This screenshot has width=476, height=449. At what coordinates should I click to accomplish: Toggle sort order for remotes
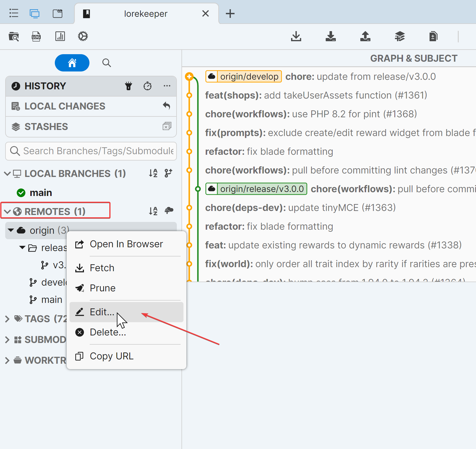tap(153, 211)
